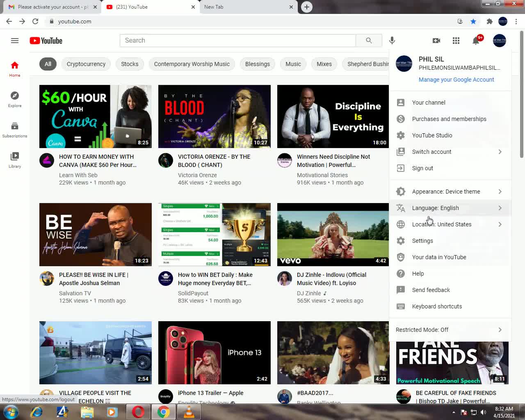Open the Be Wise video thumbnail
The image size is (525, 420).
point(96,235)
